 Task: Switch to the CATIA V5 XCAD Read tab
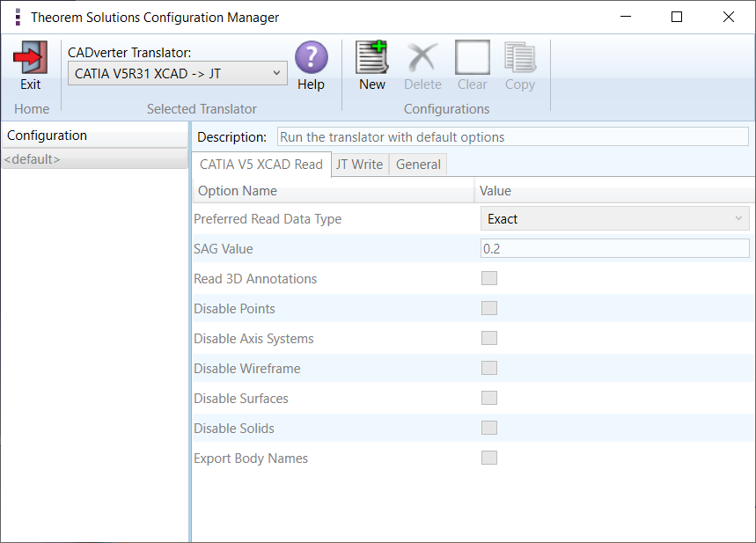(x=261, y=165)
